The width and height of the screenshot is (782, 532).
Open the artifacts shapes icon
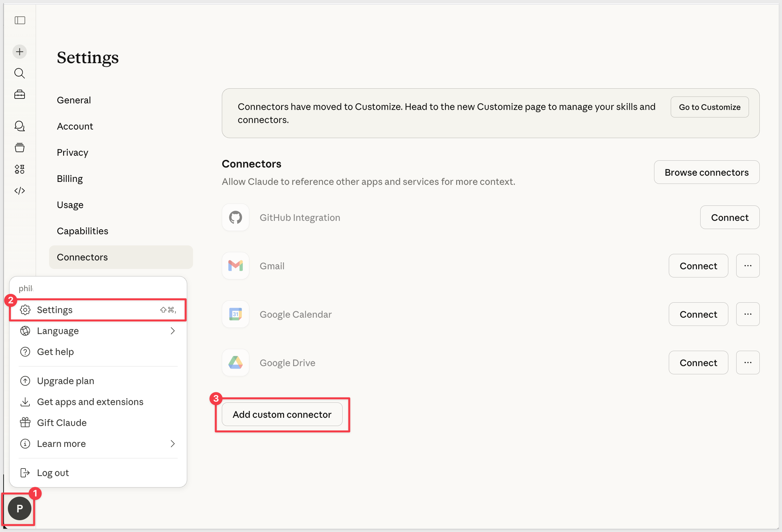[20, 169]
